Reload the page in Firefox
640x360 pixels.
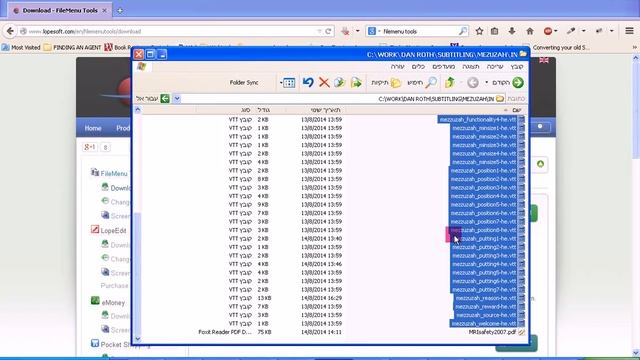point(328,31)
